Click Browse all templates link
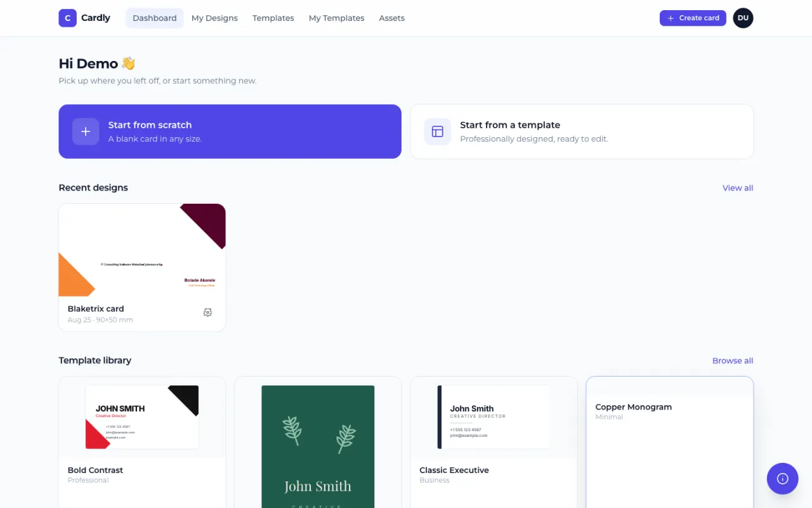Viewport: 812px width, 508px height. (733, 361)
